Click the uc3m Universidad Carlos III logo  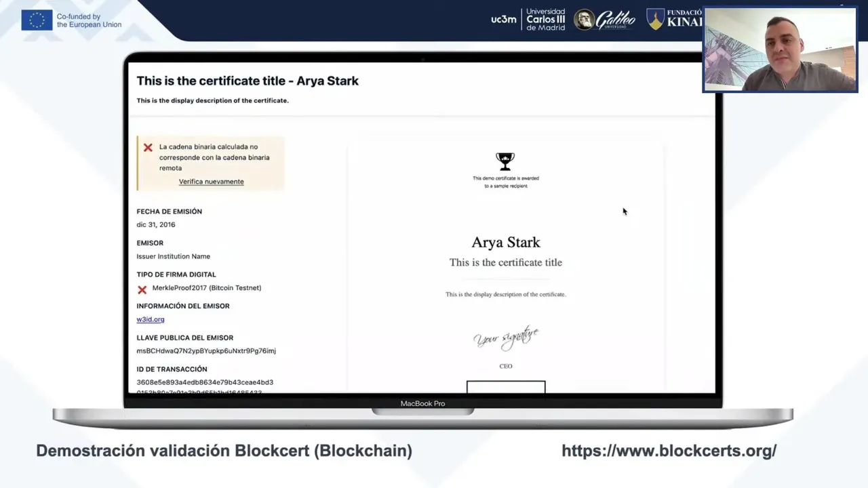pyautogui.click(x=528, y=20)
